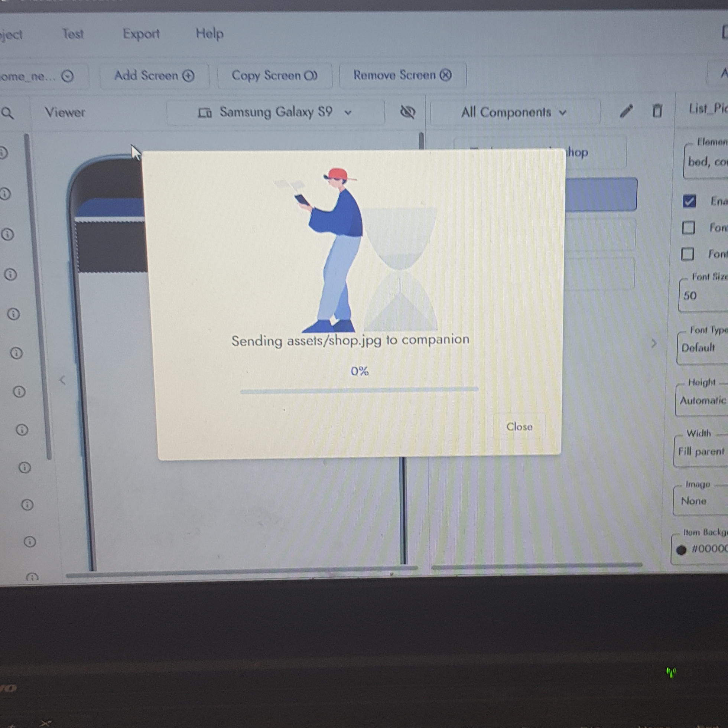
Task: Open the Test menu
Action: point(73,34)
